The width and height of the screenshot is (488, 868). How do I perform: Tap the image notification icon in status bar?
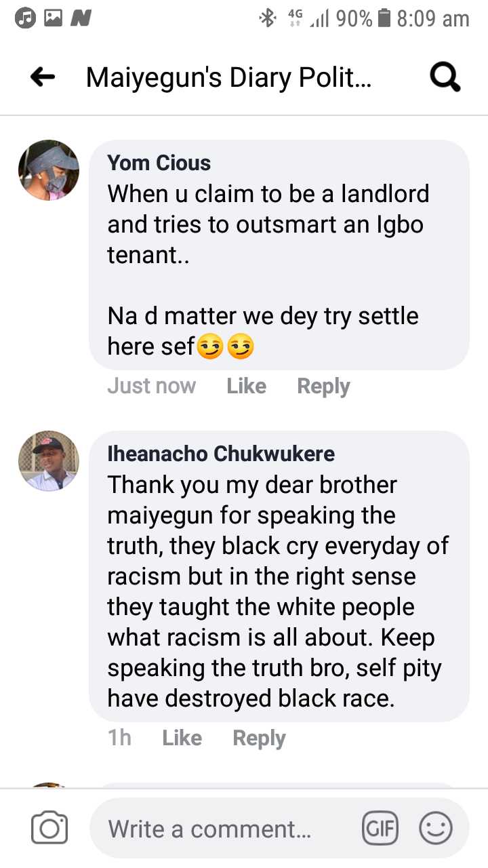53,18
